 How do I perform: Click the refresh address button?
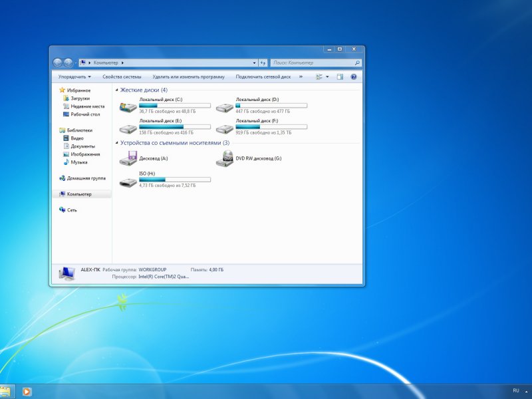[263, 63]
